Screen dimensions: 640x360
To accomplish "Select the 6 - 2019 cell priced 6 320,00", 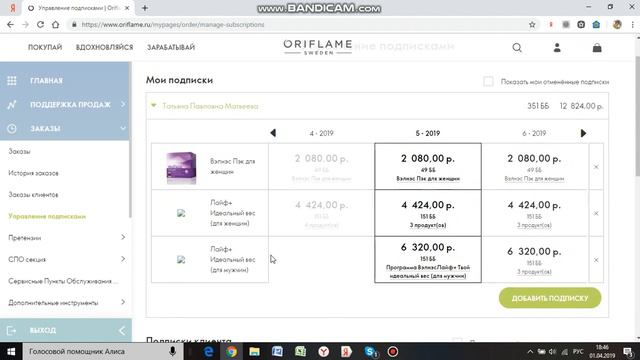I will (534, 260).
